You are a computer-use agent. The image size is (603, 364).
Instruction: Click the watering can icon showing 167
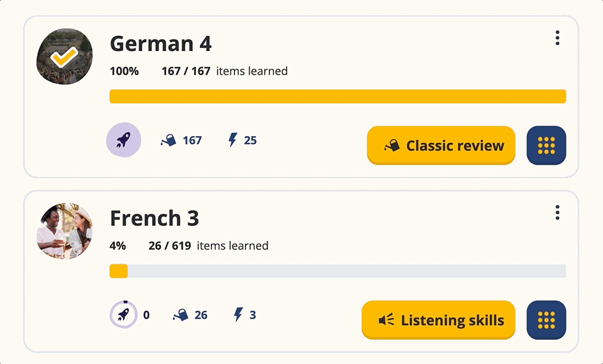168,140
